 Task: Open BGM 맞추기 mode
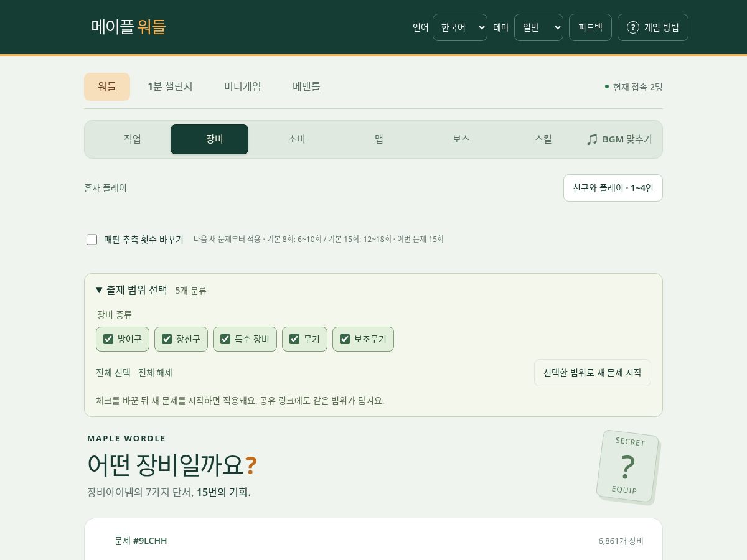tap(619, 139)
